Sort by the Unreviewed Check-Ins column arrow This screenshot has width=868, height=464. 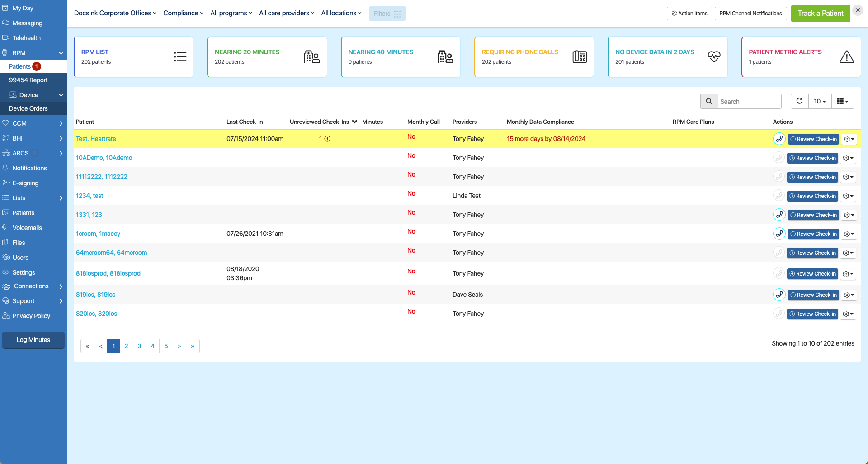click(354, 122)
